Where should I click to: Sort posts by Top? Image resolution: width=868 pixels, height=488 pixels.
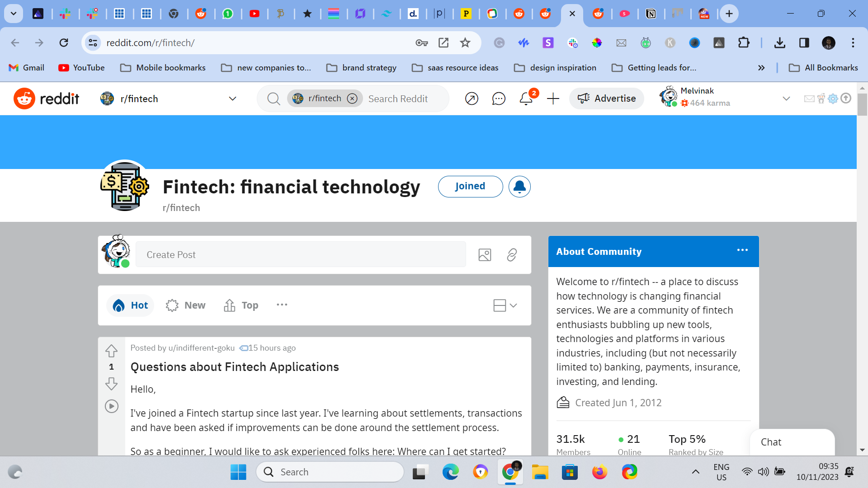(x=241, y=305)
